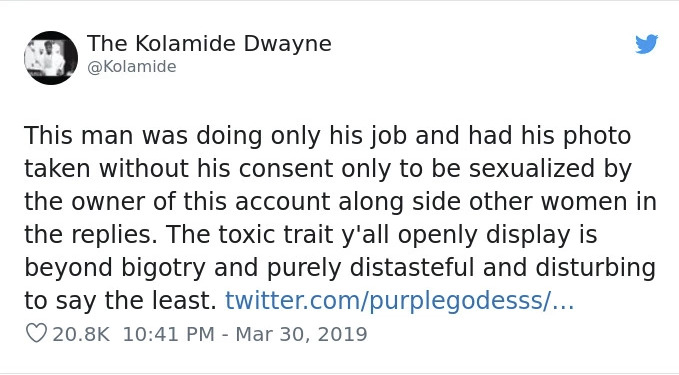The width and height of the screenshot is (679, 375).
Task: Click the word "disturbing" in tweet
Action: pyautogui.click(x=595, y=268)
